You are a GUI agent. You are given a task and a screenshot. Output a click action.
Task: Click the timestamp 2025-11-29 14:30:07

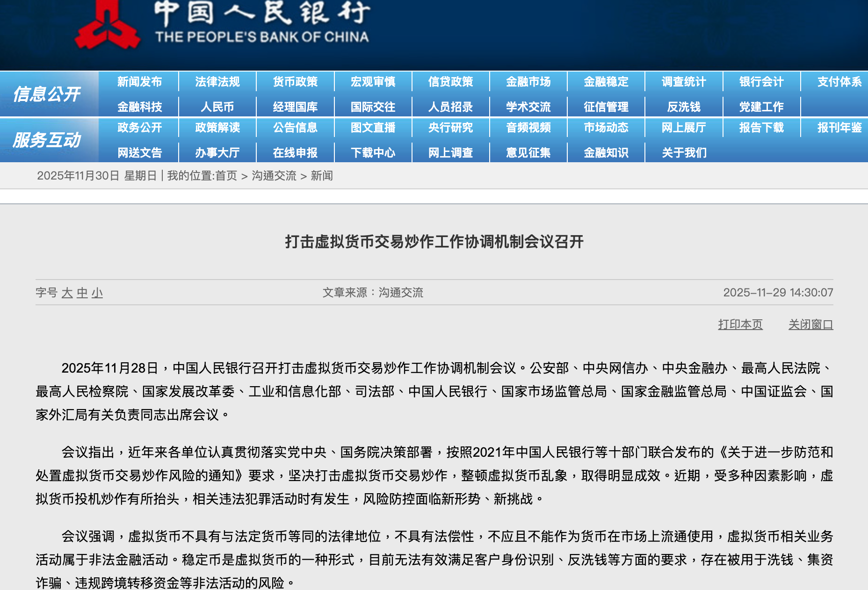coord(778,293)
